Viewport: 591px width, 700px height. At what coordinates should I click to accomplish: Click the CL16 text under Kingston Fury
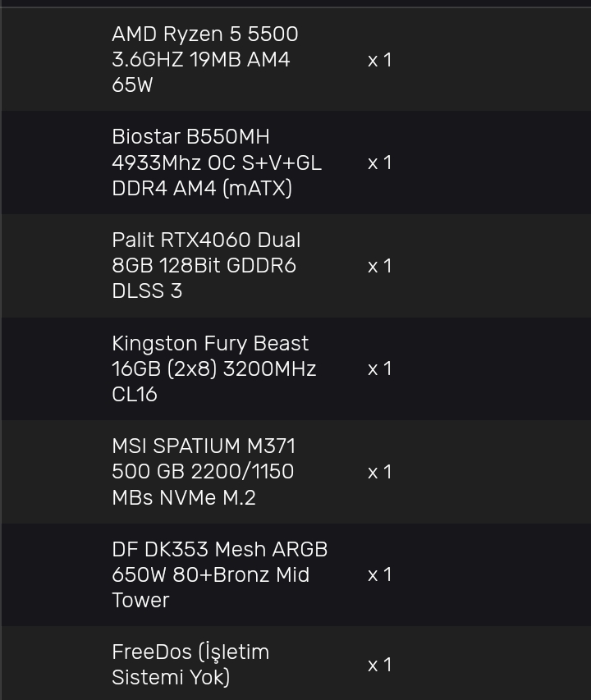click(x=135, y=394)
